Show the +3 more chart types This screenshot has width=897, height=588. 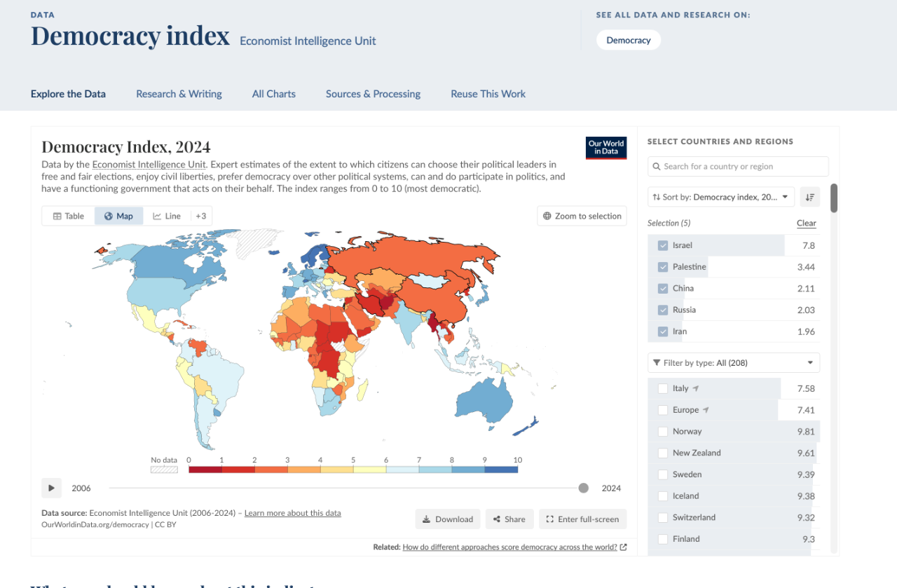[x=200, y=216]
